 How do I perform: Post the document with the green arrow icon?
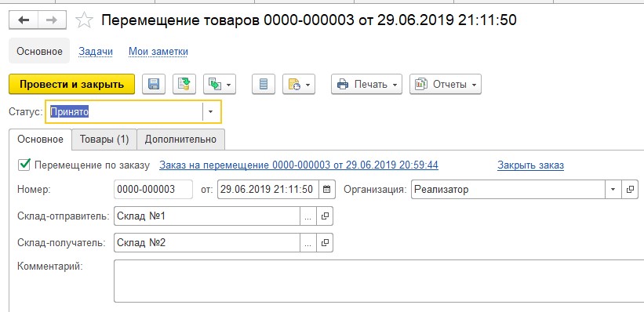click(x=184, y=84)
